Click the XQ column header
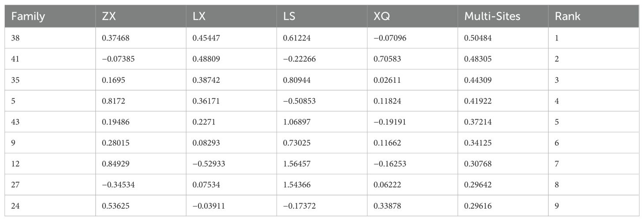This screenshot has height=221, width=644. pos(382,17)
